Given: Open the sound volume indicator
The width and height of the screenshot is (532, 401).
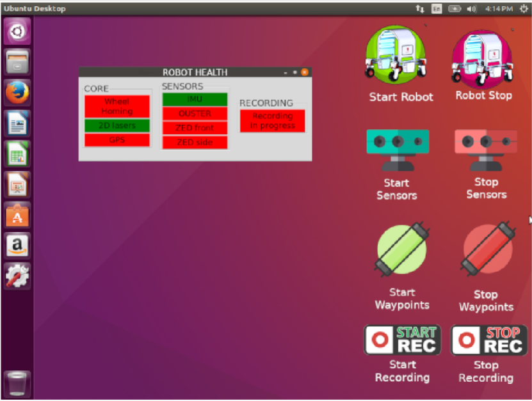Looking at the screenshot, I should coord(471,9).
